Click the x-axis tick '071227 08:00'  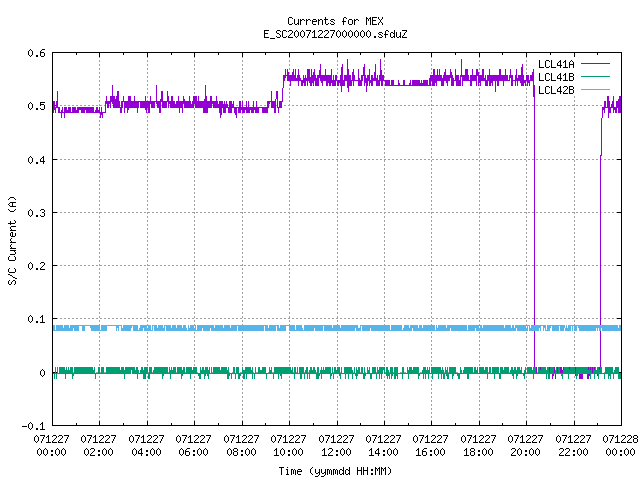coord(241,446)
